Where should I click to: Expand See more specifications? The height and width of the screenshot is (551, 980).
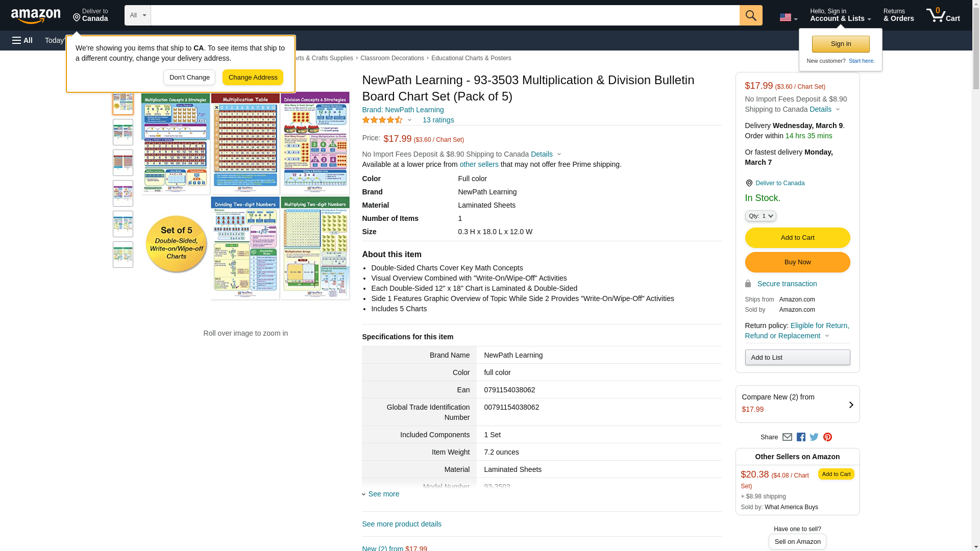pyautogui.click(x=383, y=494)
